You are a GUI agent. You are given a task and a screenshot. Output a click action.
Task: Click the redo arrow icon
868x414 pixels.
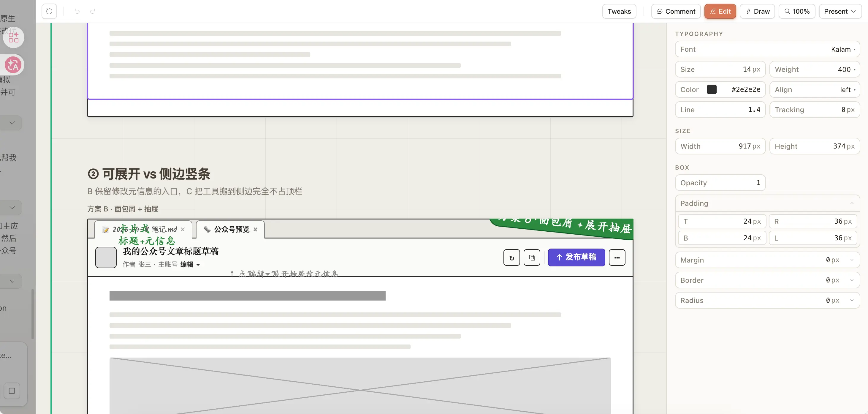click(x=93, y=11)
